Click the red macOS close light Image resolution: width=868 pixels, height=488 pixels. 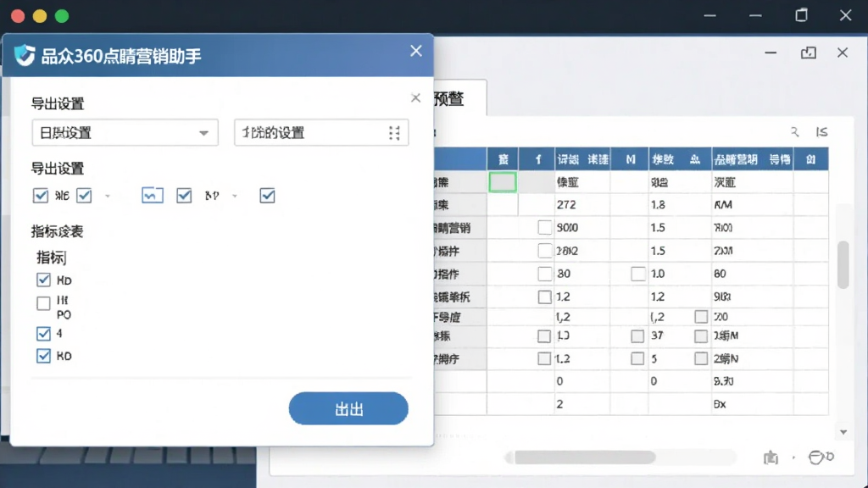(18, 16)
